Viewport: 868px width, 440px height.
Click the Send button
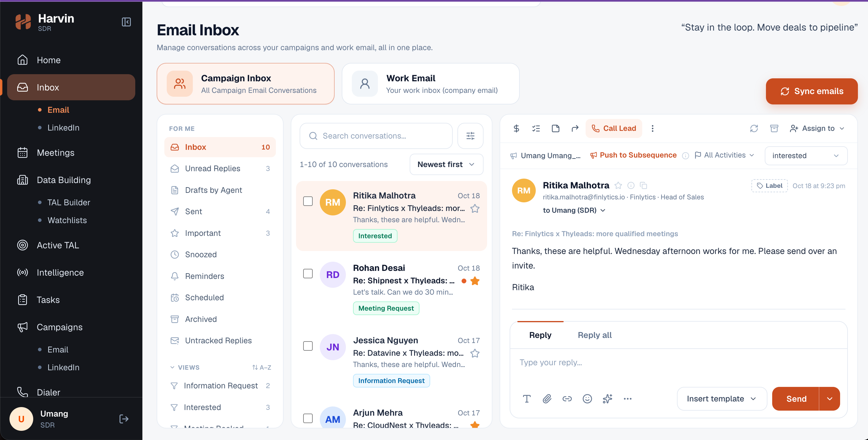tap(796, 398)
